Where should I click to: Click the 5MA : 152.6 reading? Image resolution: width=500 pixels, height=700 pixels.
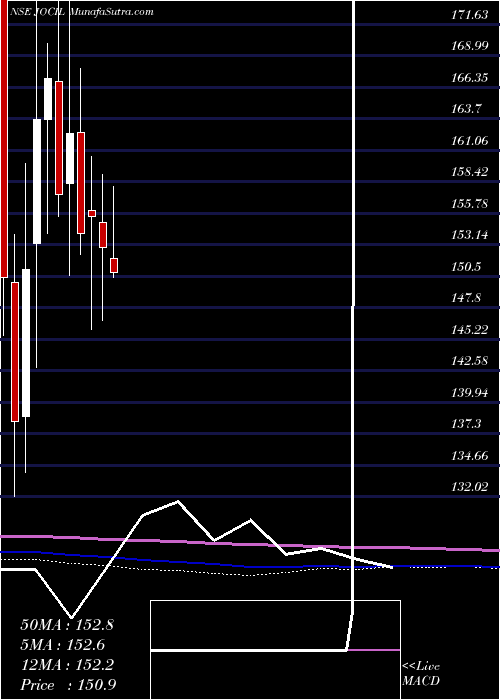click(x=62, y=645)
